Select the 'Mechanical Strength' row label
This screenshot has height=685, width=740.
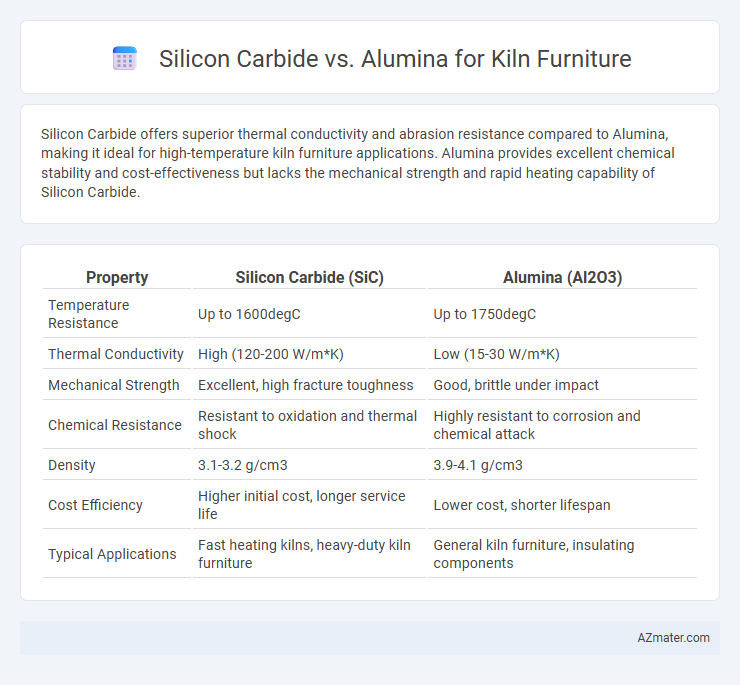point(114,385)
